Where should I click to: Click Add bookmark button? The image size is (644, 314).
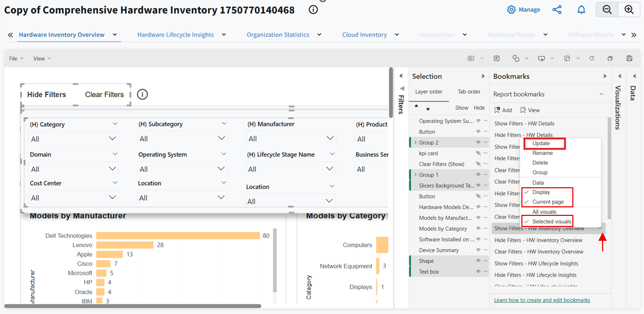click(x=503, y=110)
